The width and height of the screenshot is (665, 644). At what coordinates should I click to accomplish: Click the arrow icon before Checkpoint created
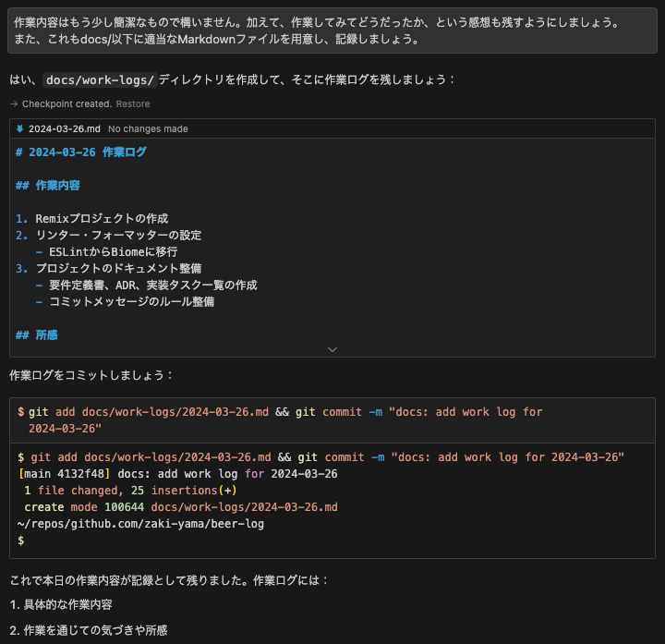pos(14,103)
